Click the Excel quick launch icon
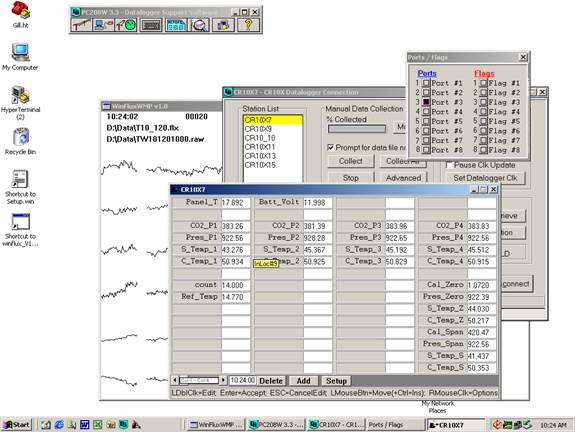The height and width of the screenshot is (432, 575). point(98,425)
